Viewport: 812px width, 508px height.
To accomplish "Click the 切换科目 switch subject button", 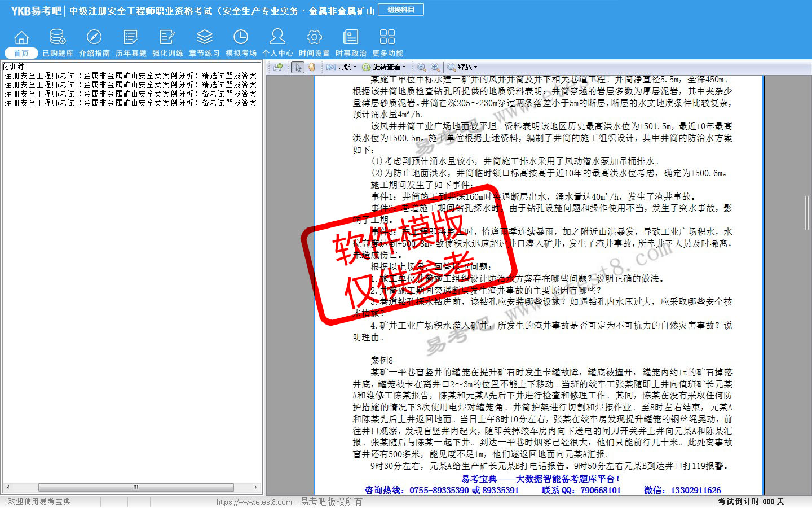I will pyautogui.click(x=401, y=10).
